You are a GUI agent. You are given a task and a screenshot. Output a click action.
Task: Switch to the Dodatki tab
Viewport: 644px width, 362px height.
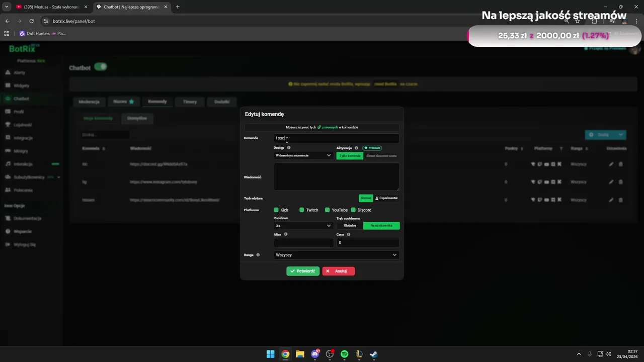click(x=222, y=102)
